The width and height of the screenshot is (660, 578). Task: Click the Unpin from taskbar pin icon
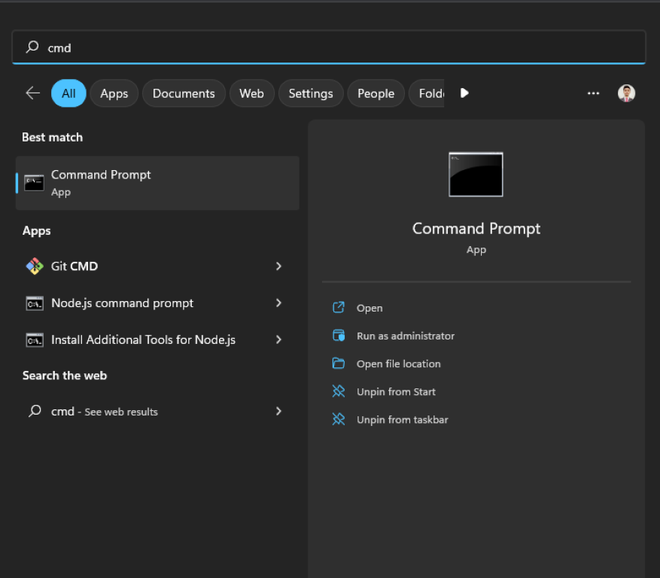(339, 420)
